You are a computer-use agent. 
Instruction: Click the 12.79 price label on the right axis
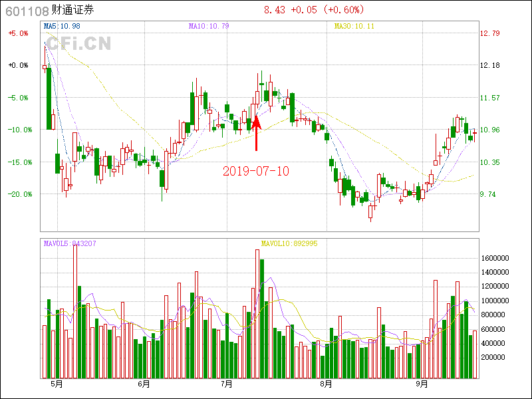pyautogui.click(x=491, y=33)
